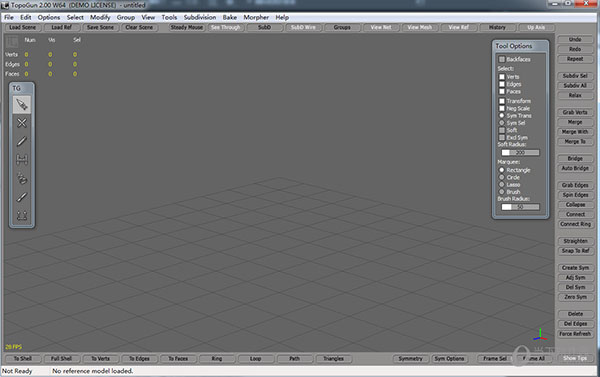Toggle the Transform checkbox
This screenshot has height=377, width=600.
pos(502,101)
